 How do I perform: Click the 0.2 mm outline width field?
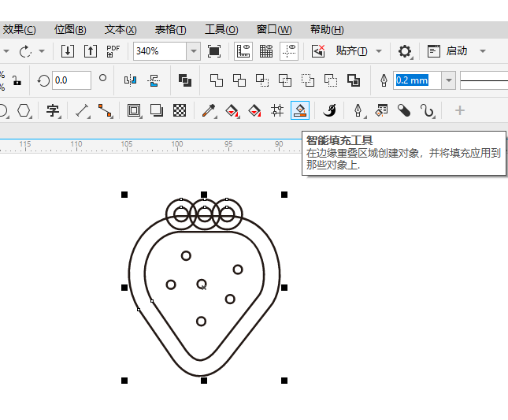coord(417,80)
